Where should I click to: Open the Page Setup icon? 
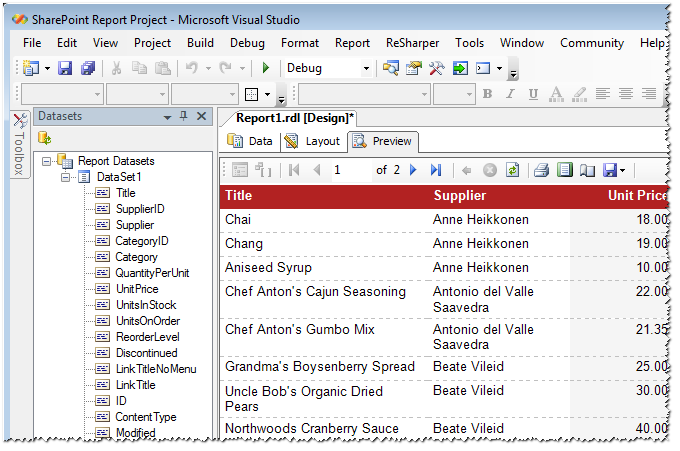pos(587,170)
